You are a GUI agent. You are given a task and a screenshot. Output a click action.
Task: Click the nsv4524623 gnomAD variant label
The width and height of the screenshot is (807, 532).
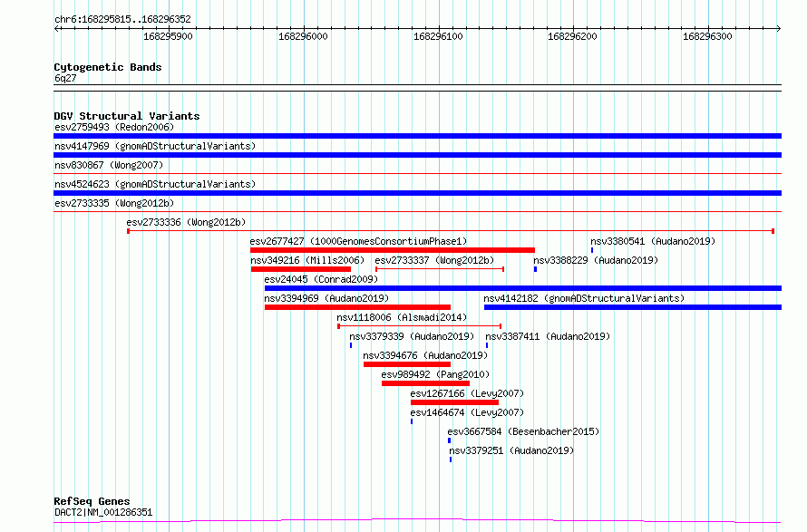point(155,184)
